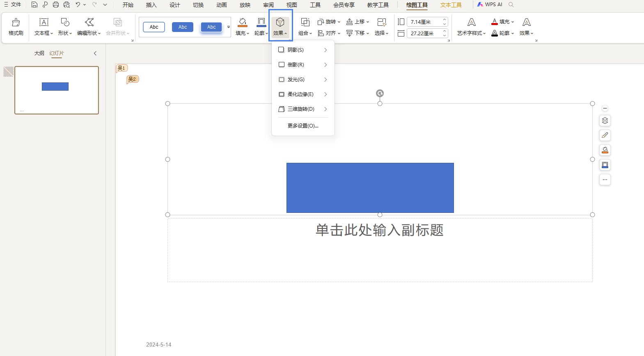Expand the Align (对齐) dropdown

point(329,33)
